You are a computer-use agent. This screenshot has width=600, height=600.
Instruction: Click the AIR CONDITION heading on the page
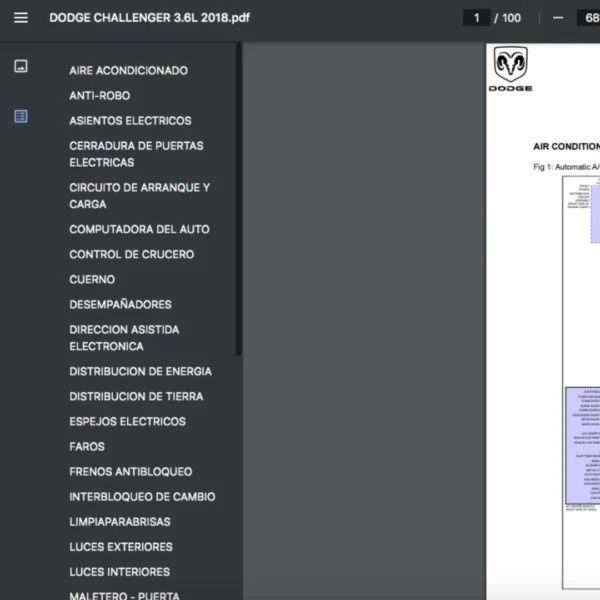click(566, 146)
